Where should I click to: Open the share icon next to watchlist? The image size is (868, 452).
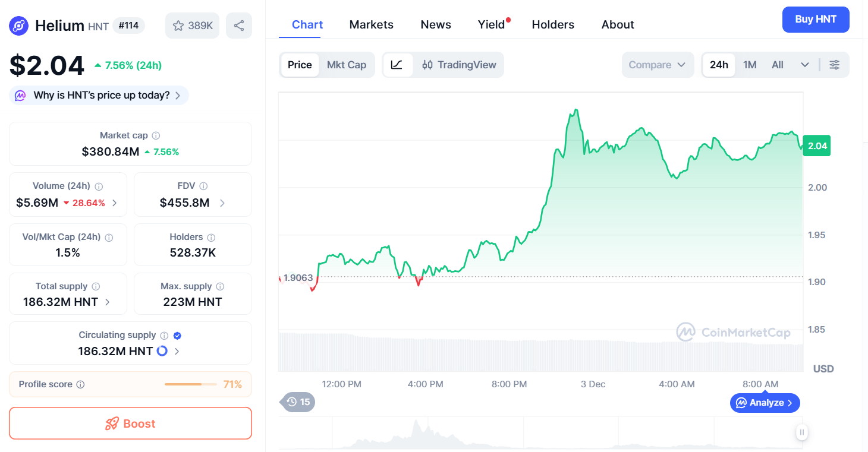coord(238,25)
